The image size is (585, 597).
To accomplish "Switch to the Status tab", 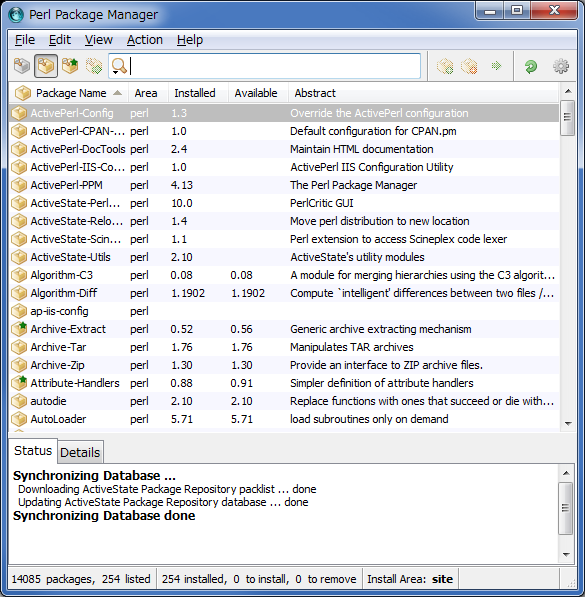I will pos(33,451).
